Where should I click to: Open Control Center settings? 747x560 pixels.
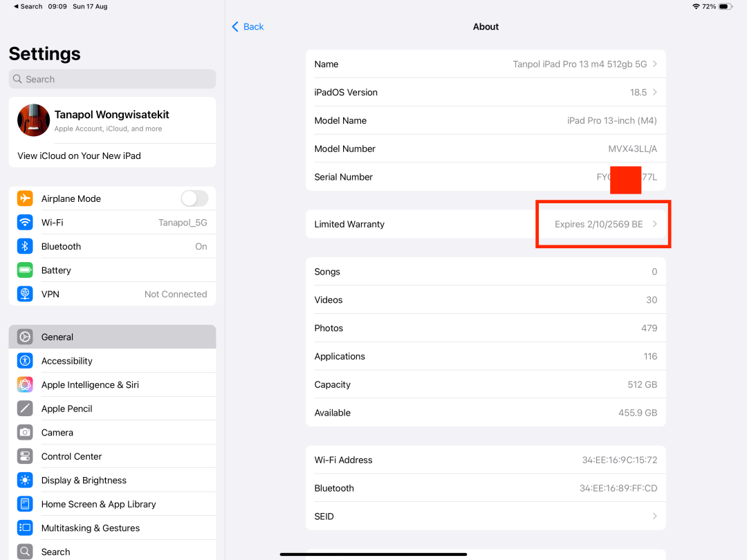click(112, 456)
